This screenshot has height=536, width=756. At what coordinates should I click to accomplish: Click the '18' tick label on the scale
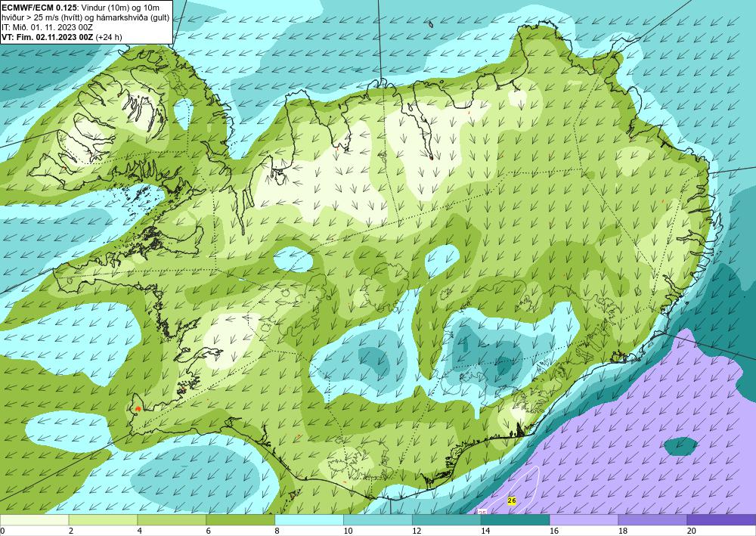(x=623, y=531)
